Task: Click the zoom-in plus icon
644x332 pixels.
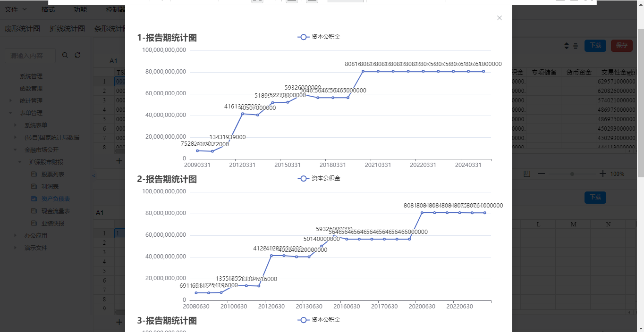Action: click(x=603, y=174)
